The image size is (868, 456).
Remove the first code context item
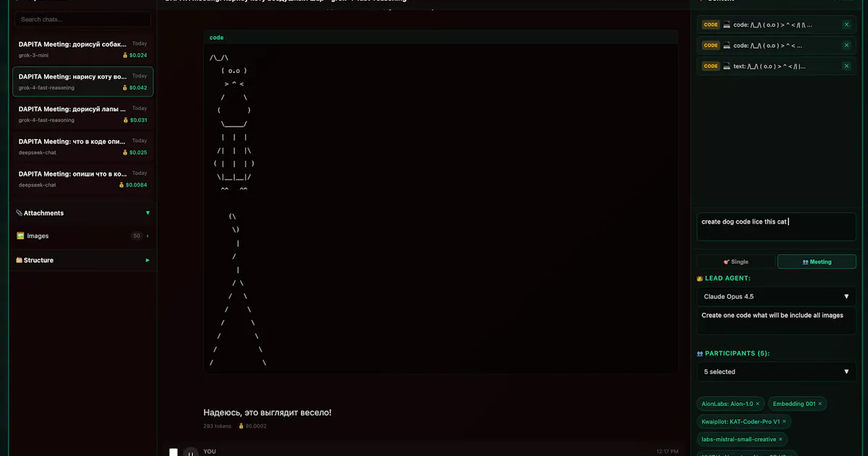pyautogui.click(x=846, y=25)
